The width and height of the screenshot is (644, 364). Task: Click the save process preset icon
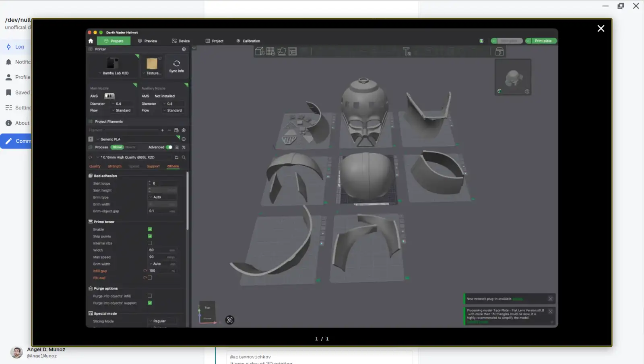coord(176,157)
